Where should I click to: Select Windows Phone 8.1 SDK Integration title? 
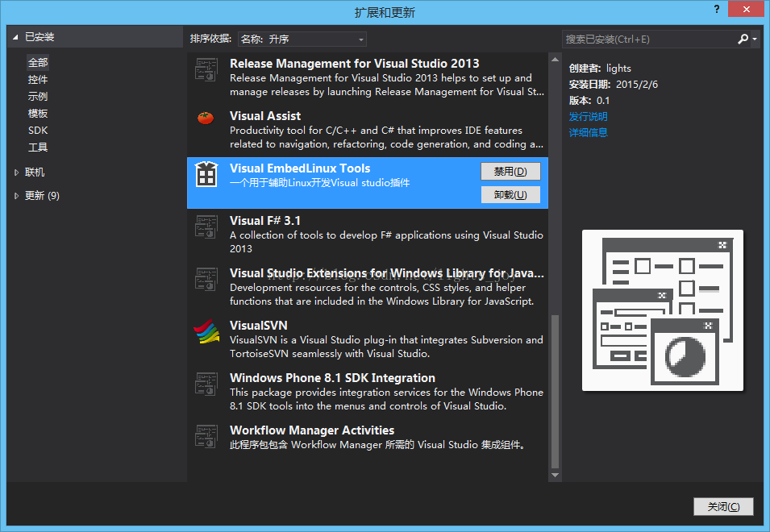pos(332,378)
